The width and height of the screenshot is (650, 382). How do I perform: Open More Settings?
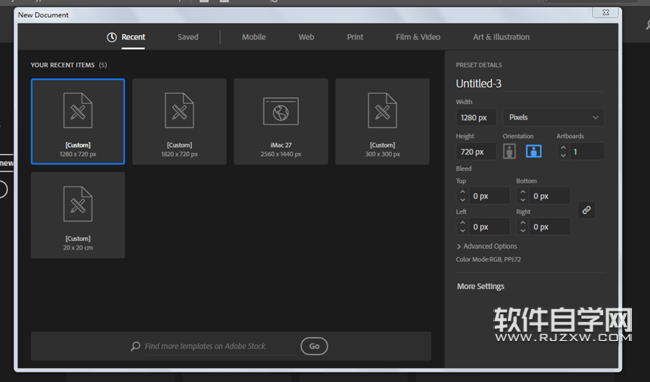[480, 286]
